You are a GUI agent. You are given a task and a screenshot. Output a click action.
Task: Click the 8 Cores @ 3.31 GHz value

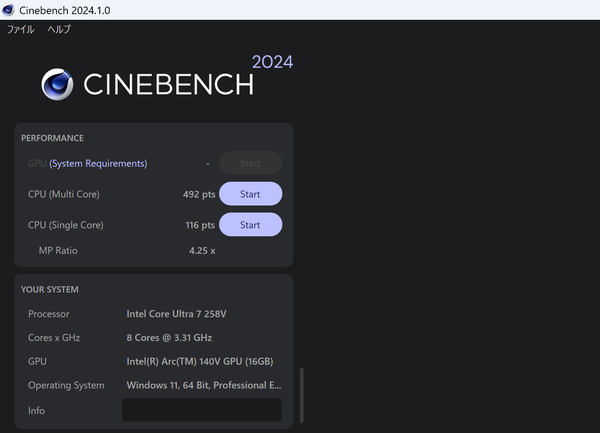169,338
